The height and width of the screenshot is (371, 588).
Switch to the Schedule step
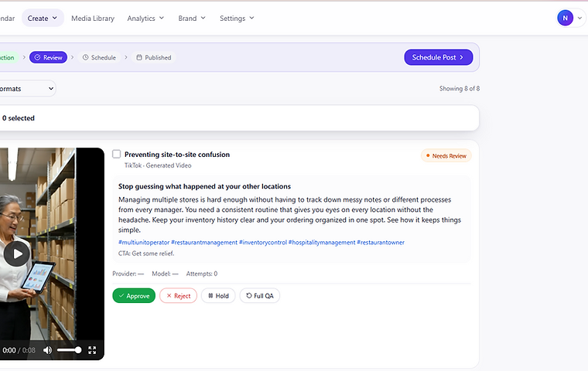point(99,57)
